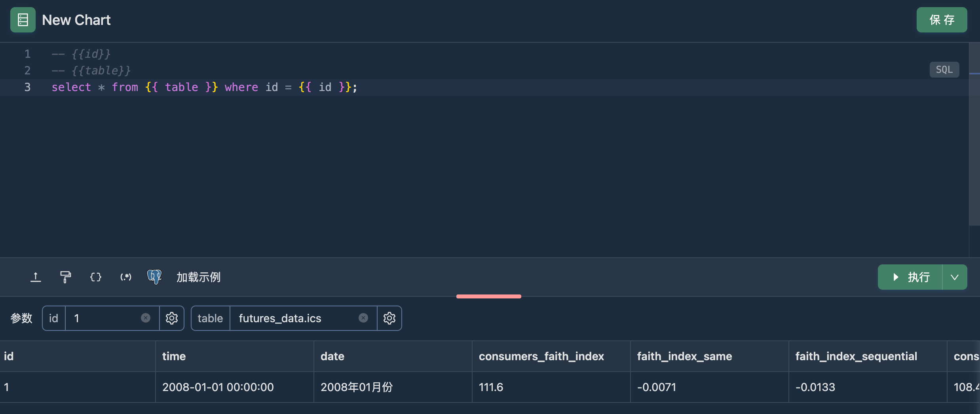
Task: Click the id column header
Action: pos(78,356)
